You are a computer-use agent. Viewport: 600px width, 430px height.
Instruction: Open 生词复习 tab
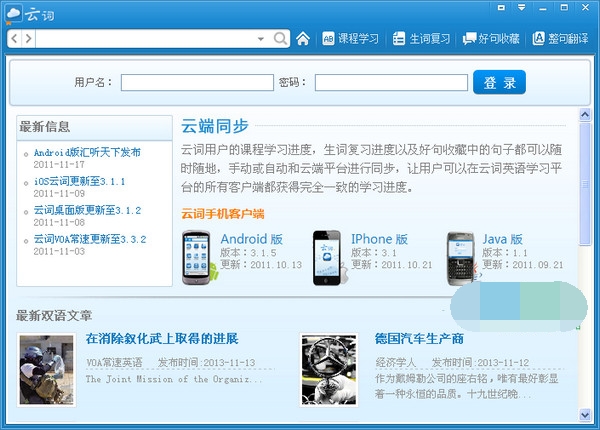[x=421, y=39]
